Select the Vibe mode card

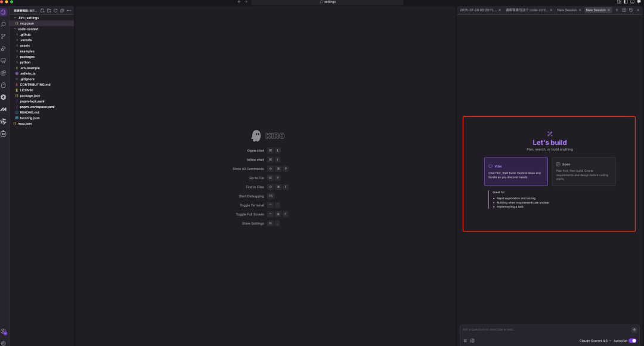point(516,171)
